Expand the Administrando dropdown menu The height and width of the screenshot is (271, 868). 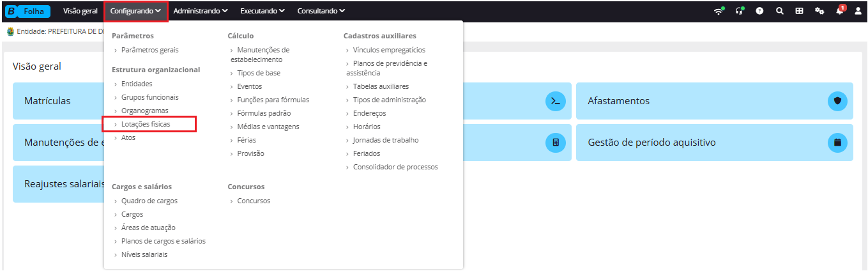(201, 11)
